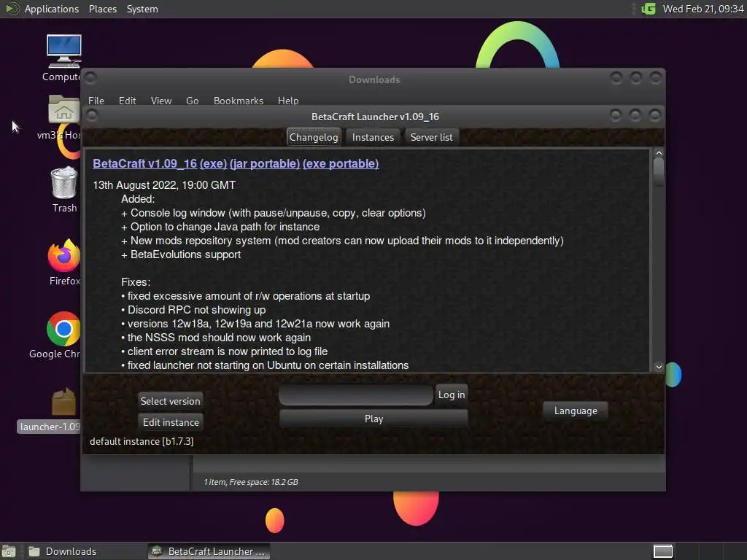Open Help menu in Downloads window
This screenshot has width=747, height=560.
click(287, 101)
